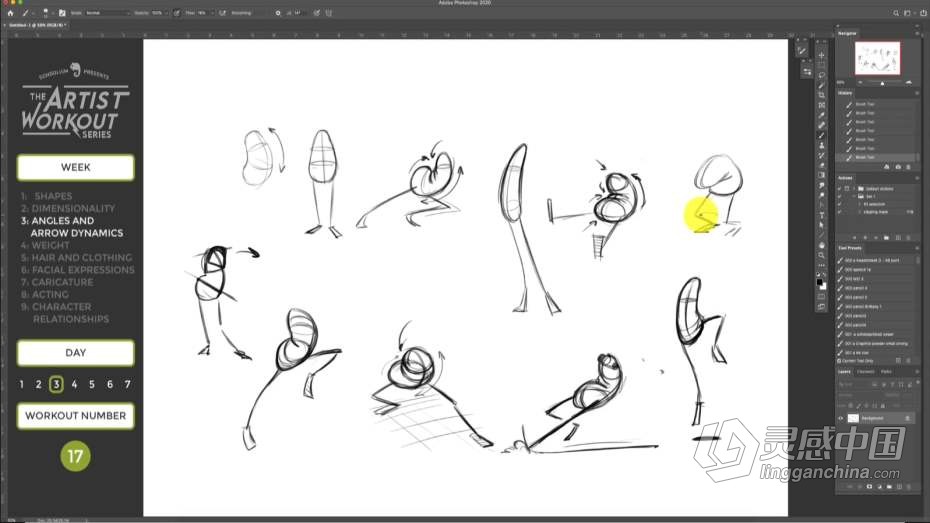
Task: Click day number 4 in sidebar
Action: tap(74, 384)
